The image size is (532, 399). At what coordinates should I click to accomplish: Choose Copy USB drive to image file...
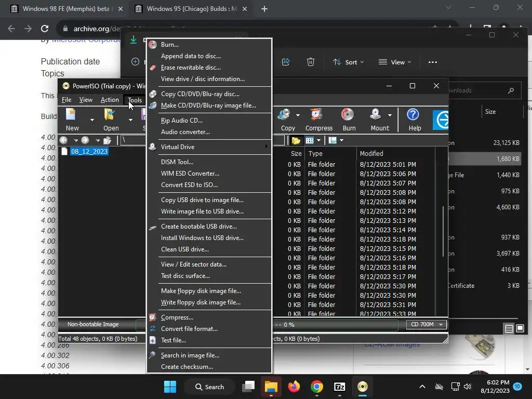click(x=209, y=200)
